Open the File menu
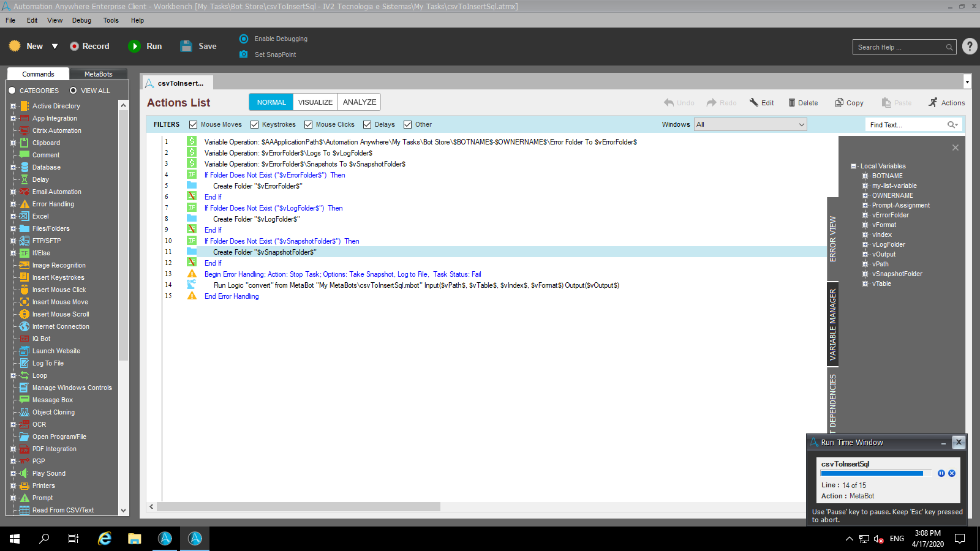 tap(10, 20)
